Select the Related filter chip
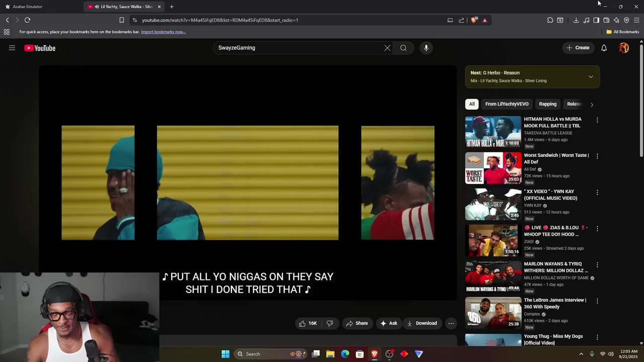Viewport: 644px width, 362px height. [574, 104]
